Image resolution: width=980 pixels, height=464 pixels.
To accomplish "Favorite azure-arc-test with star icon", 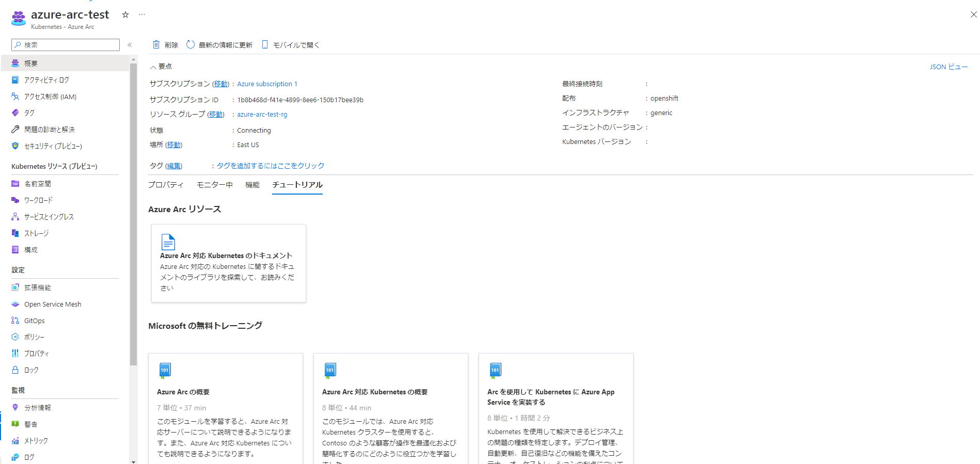I will (x=125, y=14).
